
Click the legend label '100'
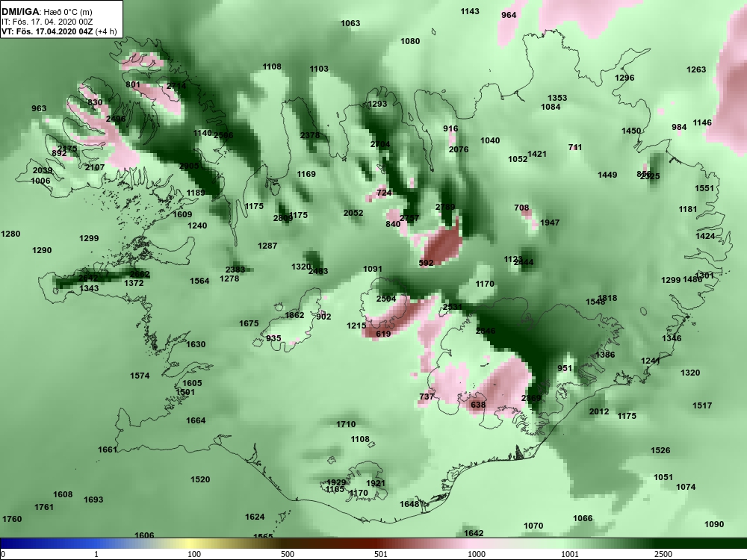click(x=194, y=554)
